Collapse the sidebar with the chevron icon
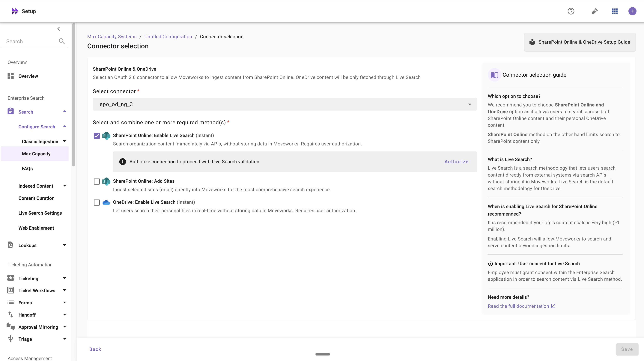The width and height of the screenshot is (644, 361). point(58,29)
